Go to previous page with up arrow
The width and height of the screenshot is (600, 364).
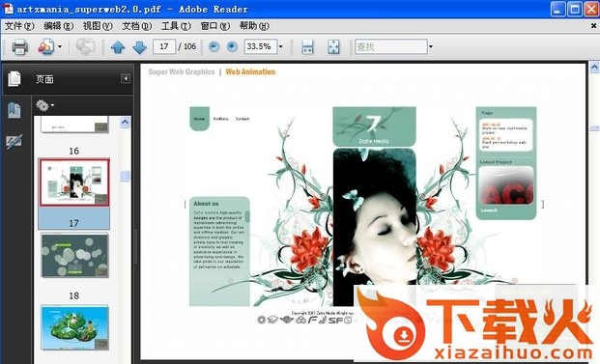click(x=118, y=47)
